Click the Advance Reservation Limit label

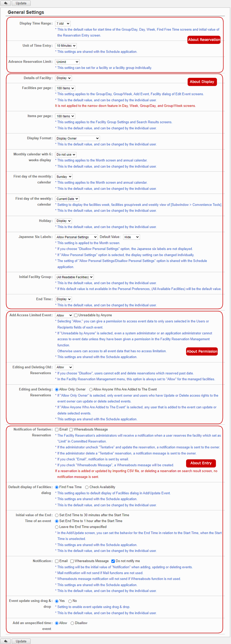tap(31, 61)
